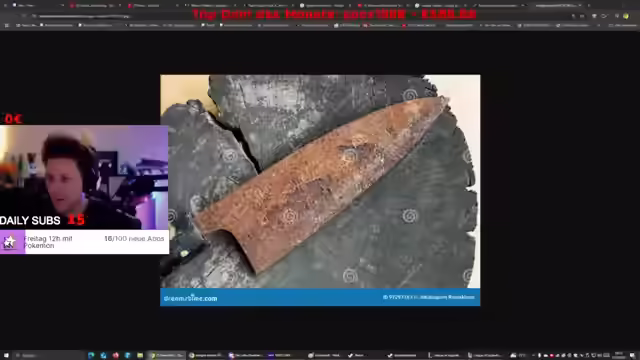Click the DAILY SUBS counter overlay
This screenshot has height=360, width=640.
[x=42, y=220]
